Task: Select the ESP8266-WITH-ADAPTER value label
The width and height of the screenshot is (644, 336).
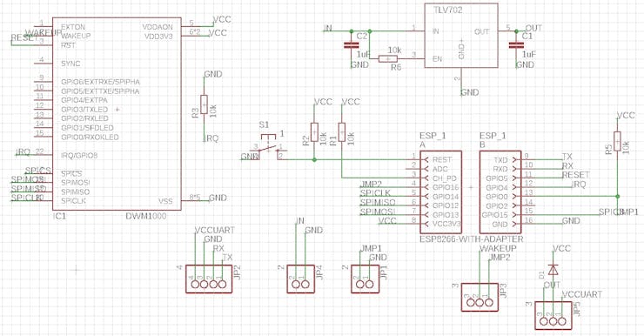Action: tap(472, 239)
